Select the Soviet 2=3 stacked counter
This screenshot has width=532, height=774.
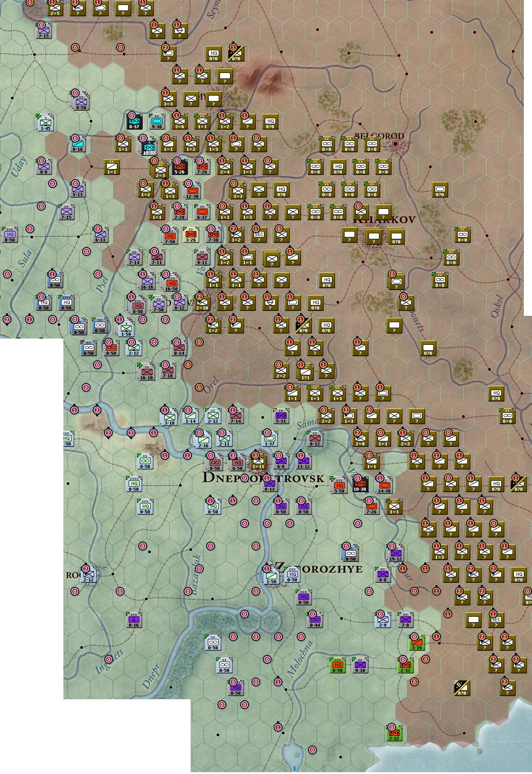tap(161, 170)
